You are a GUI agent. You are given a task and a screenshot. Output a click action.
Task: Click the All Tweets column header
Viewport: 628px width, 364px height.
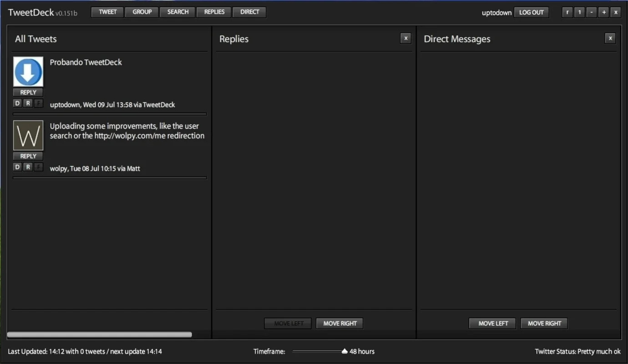(x=35, y=39)
